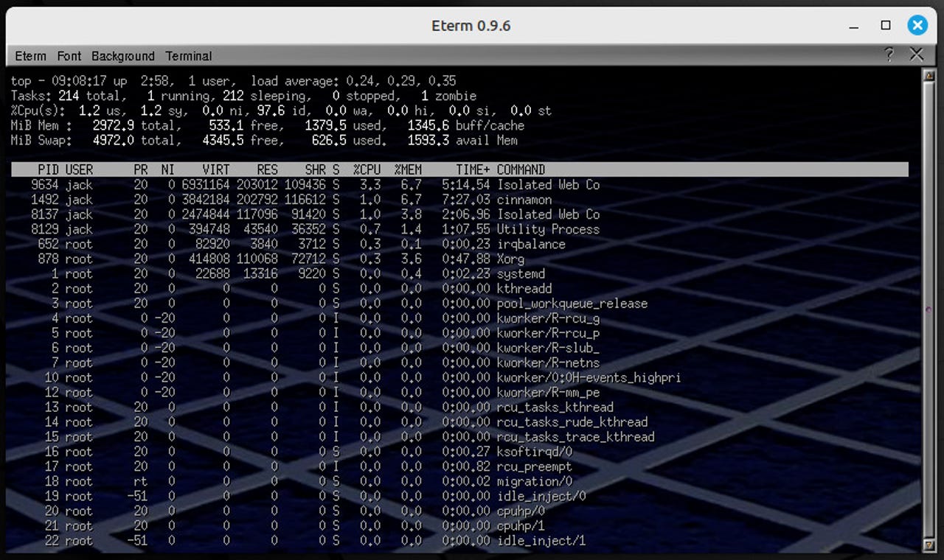944x560 pixels.
Task: Click the kworker/R-rcu_g command
Action: 548,318
